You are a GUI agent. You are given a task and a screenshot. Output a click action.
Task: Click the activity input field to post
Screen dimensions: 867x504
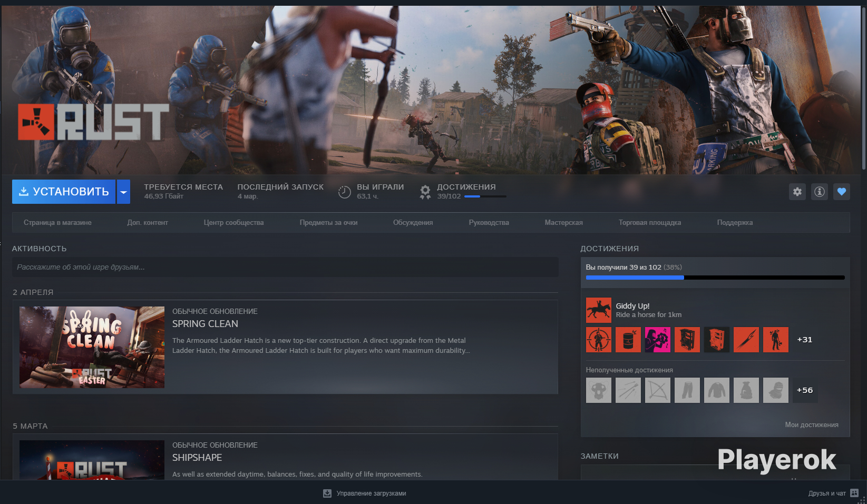[x=285, y=267]
